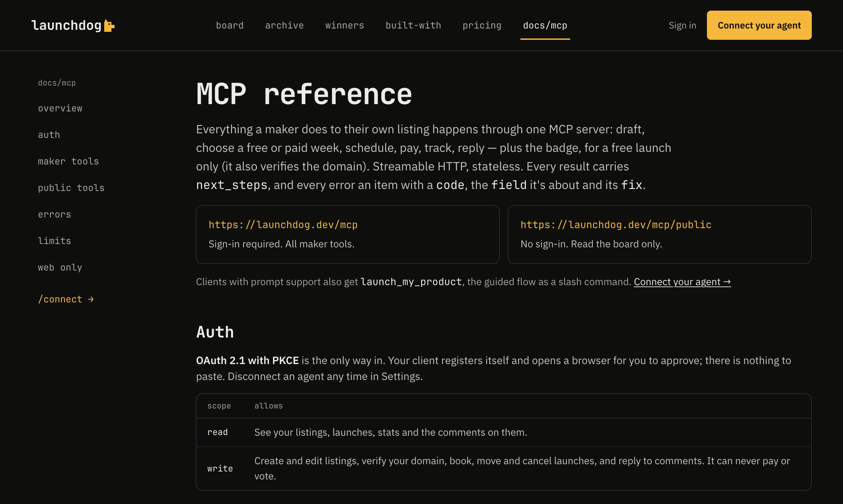Click the https://launchdog.dev/mcp/public endpoint URL

(x=616, y=225)
